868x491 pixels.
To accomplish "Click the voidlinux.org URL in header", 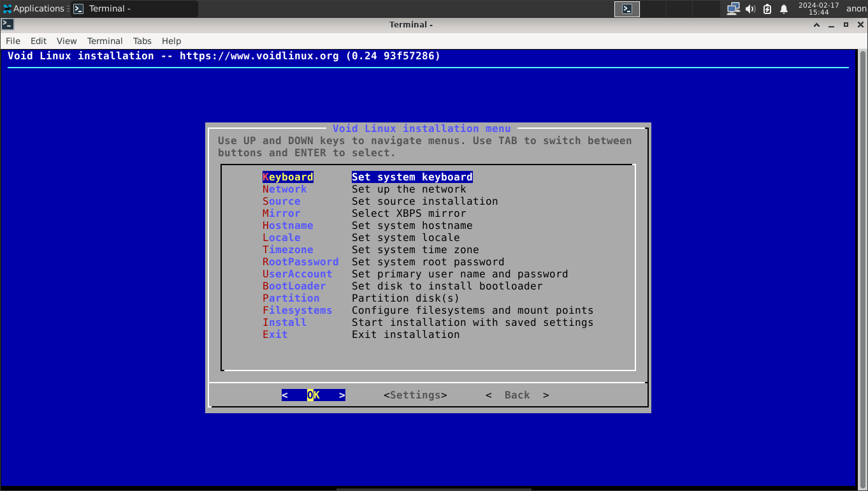I will [x=259, y=56].
